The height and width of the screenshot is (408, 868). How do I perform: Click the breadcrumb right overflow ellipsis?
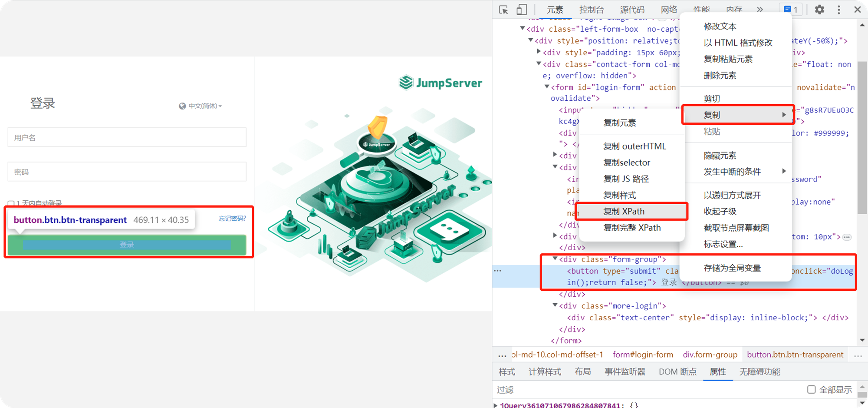(x=858, y=355)
